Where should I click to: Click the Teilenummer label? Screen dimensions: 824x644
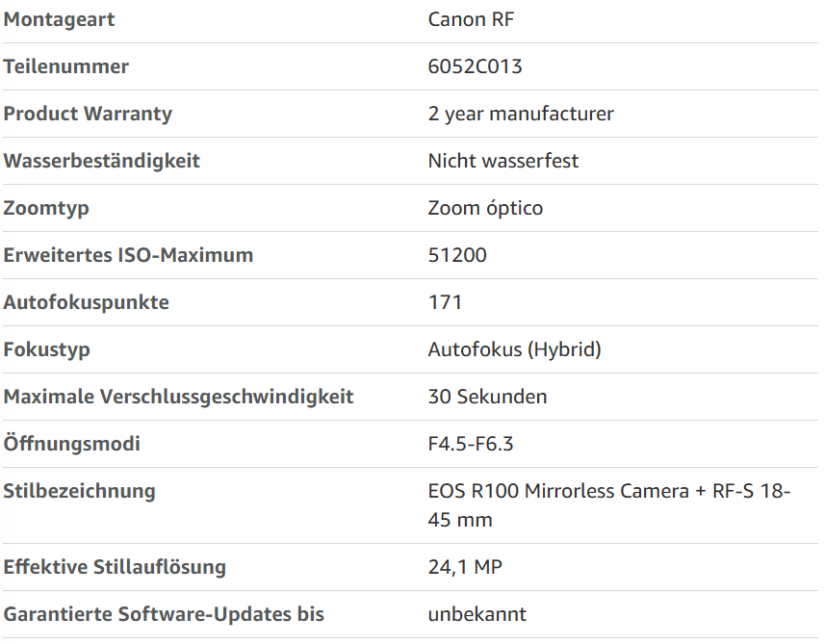(x=65, y=66)
